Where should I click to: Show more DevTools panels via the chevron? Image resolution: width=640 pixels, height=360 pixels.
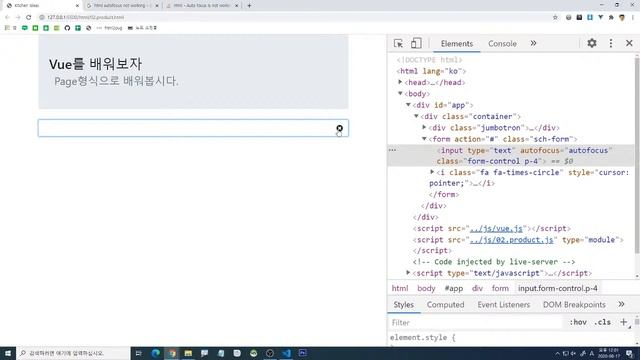click(533, 43)
